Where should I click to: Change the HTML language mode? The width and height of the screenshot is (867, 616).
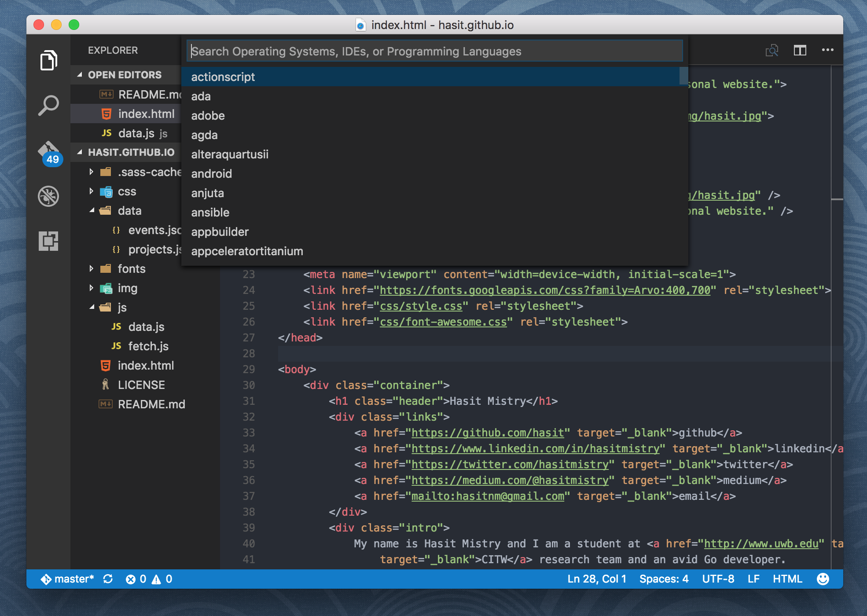[x=787, y=579]
